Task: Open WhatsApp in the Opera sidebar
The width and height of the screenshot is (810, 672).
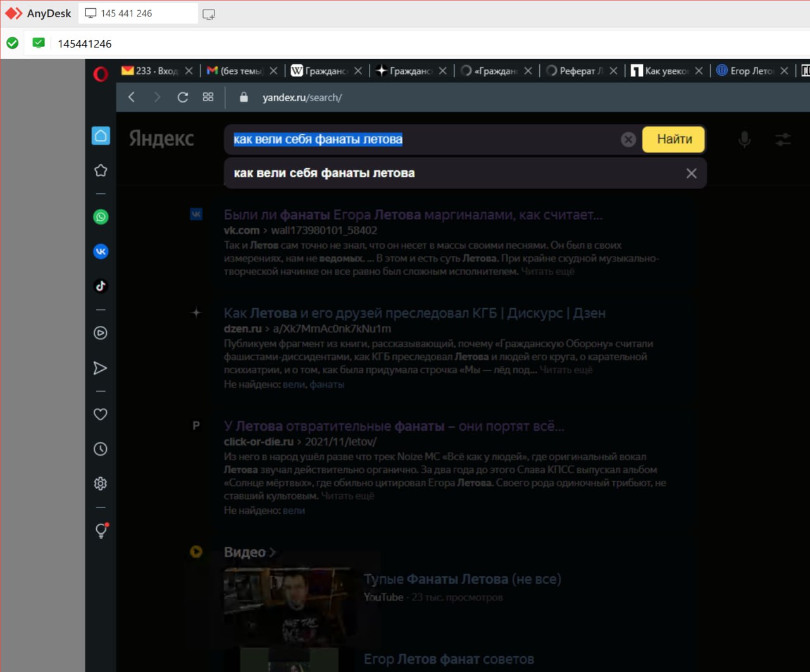Action: (x=101, y=217)
